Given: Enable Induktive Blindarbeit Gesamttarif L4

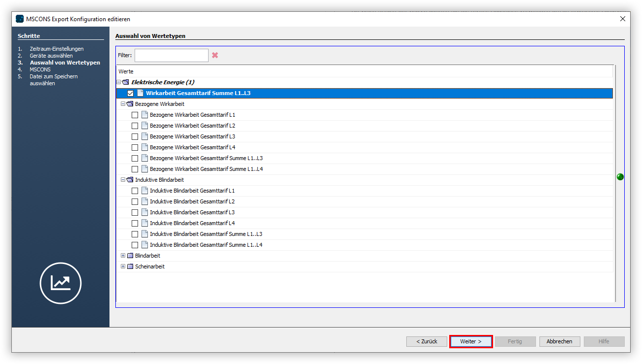Looking at the screenshot, I should (x=135, y=223).
